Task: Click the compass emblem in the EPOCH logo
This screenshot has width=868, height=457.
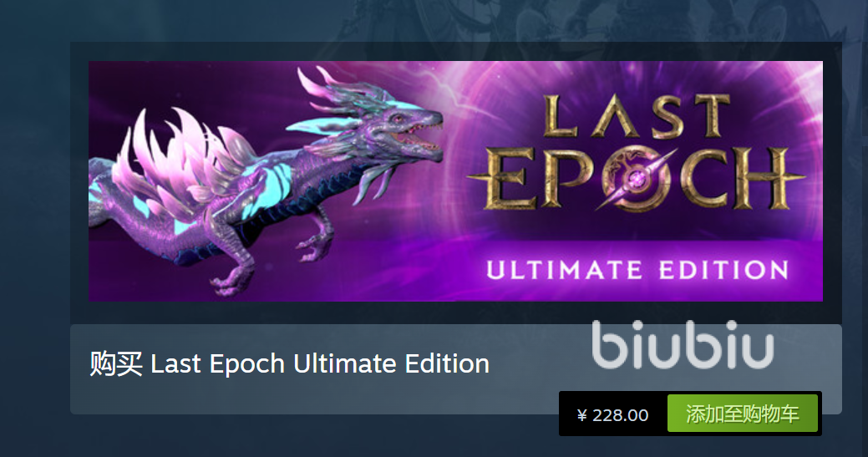Action: click(636, 179)
